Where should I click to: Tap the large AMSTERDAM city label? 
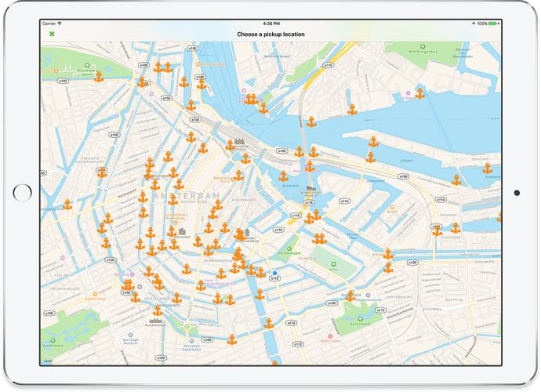(x=187, y=196)
